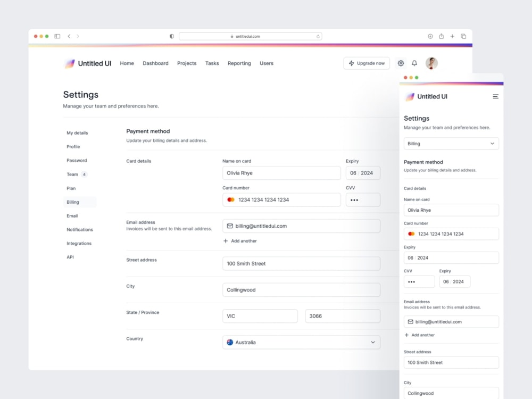Screen dimensions: 532x399
Task: Click the browser address bar untitledui.com
Action: tap(251, 36)
